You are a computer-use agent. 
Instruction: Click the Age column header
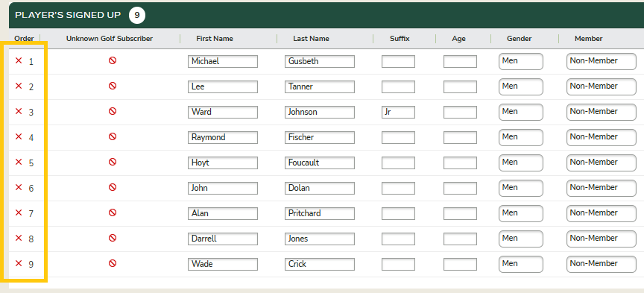(458, 39)
